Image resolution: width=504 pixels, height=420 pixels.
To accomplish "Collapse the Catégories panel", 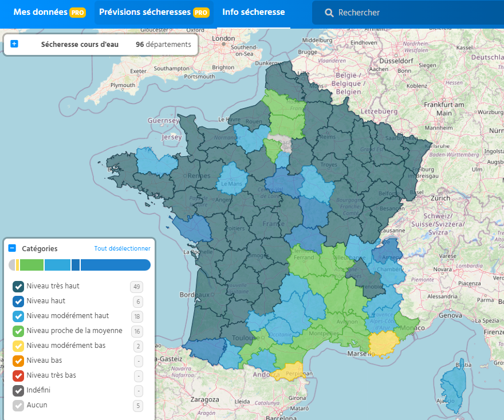I will (12, 248).
